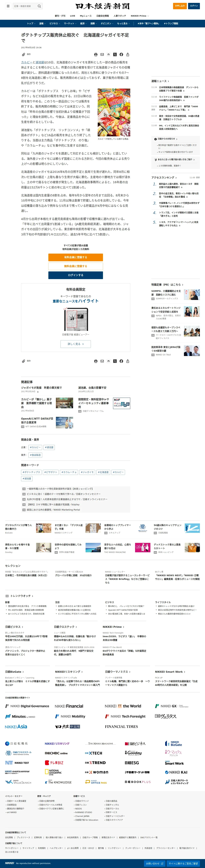205x868 pixels.
Task: Expand the マーケット navigation dropdown
Action: [x=70, y=24]
